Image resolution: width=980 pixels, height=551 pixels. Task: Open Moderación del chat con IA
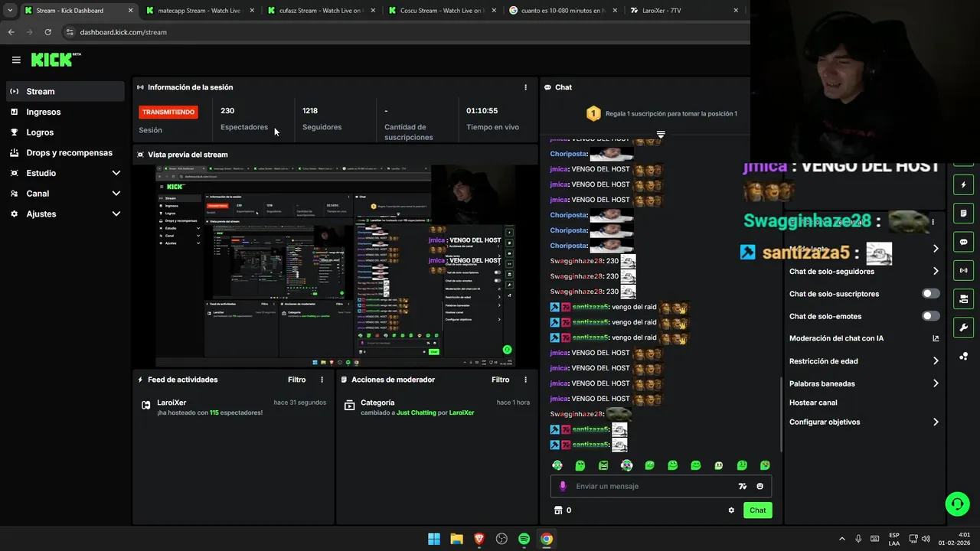pyautogui.click(x=864, y=338)
